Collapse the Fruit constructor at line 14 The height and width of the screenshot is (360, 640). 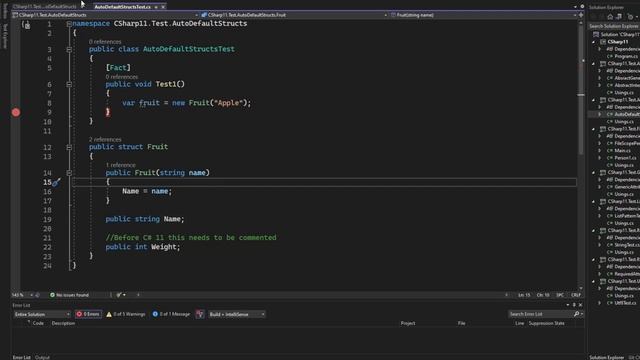[69, 173]
